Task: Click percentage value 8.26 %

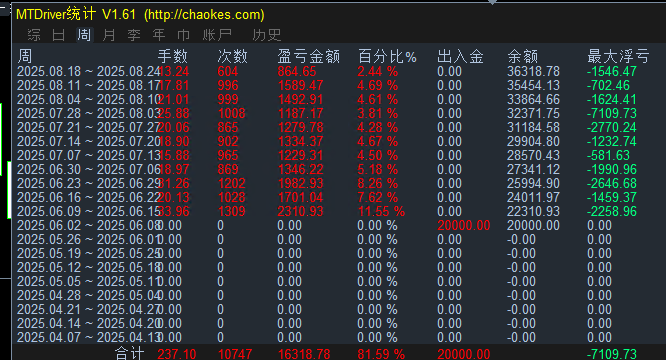Action: [x=378, y=183]
